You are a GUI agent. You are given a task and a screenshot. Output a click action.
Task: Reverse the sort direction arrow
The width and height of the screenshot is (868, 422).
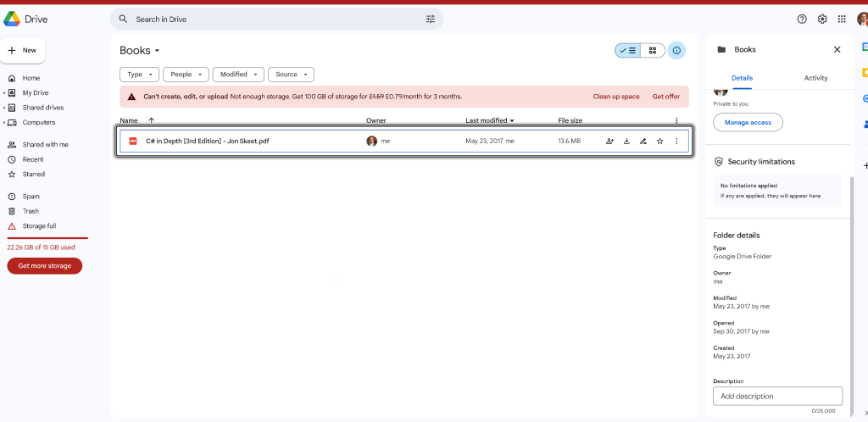point(152,120)
